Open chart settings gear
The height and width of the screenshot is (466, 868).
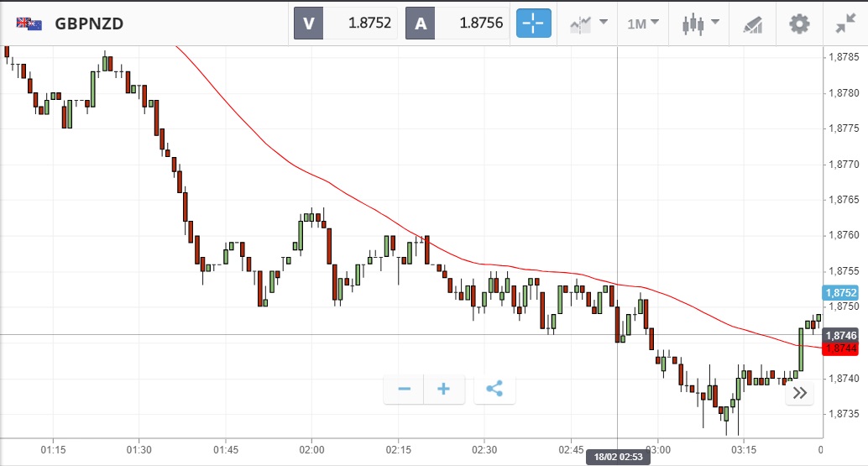[x=799, y=24]
